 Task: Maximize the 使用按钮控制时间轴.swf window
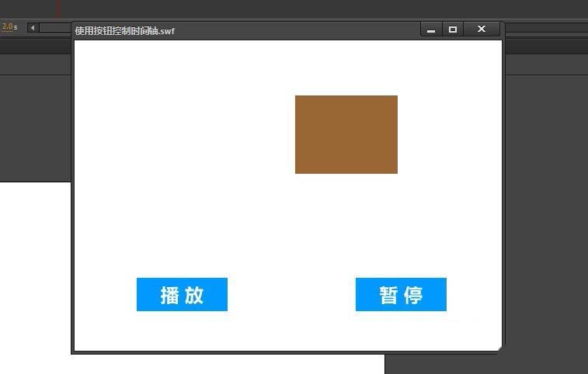coord(453,29)
